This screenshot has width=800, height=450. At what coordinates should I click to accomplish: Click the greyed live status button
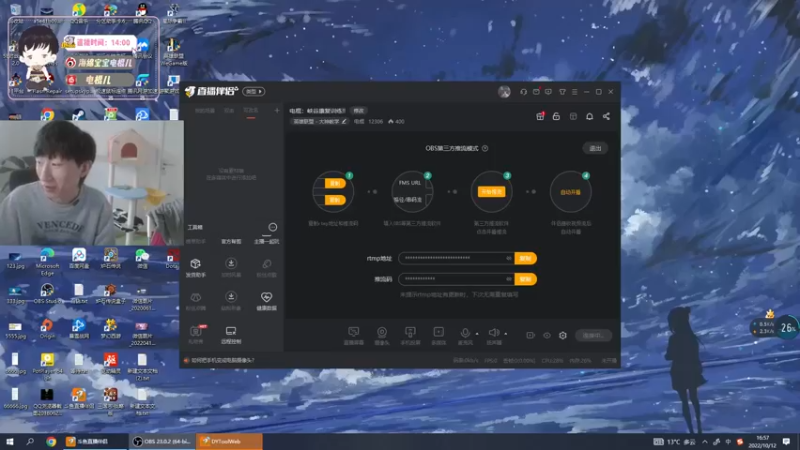pos(593,336)
